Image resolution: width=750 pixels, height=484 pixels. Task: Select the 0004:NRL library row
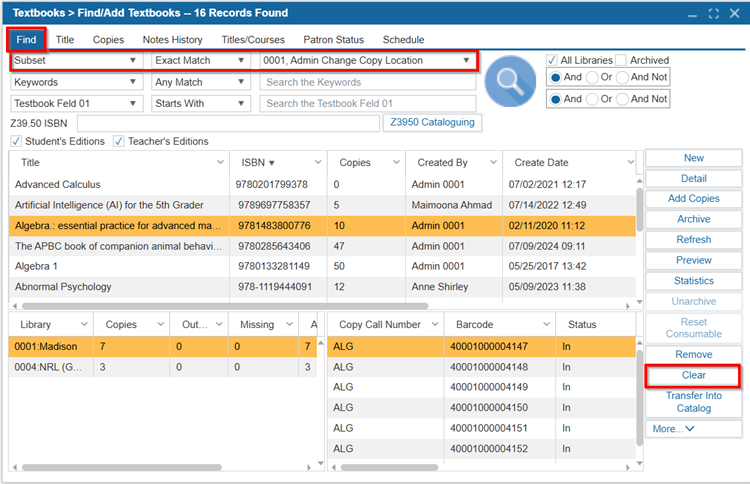pyautogui.click(x=163, y=367)
